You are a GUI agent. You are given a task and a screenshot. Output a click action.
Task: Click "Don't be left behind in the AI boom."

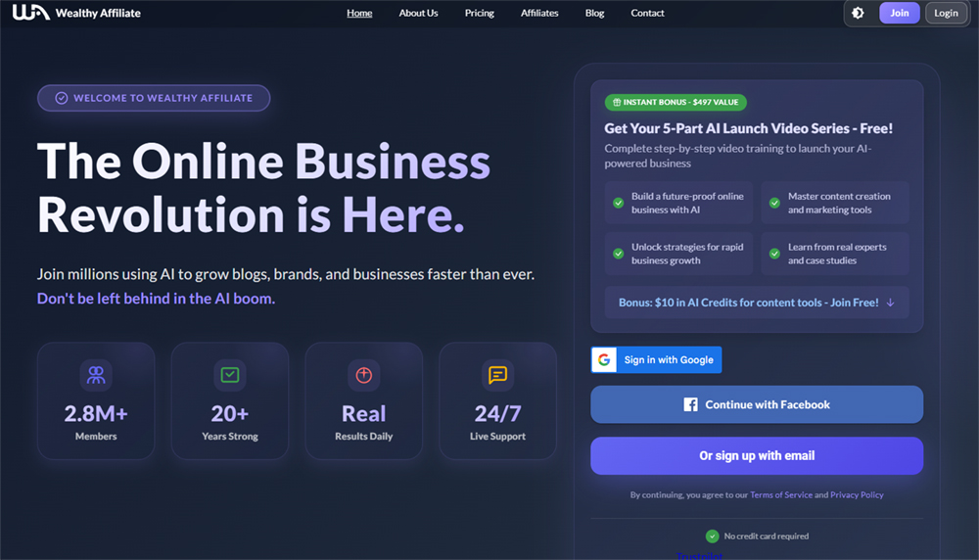[x=156, y=299]
